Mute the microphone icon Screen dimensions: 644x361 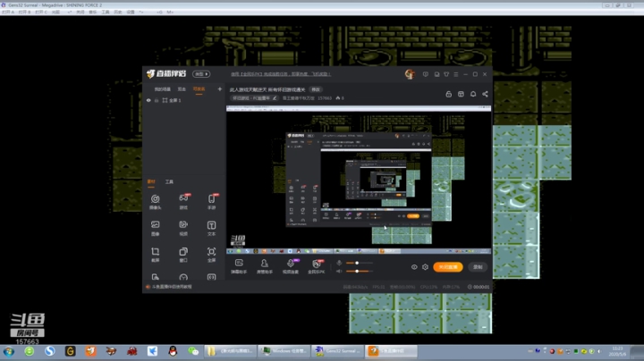[x=339, y=263]
